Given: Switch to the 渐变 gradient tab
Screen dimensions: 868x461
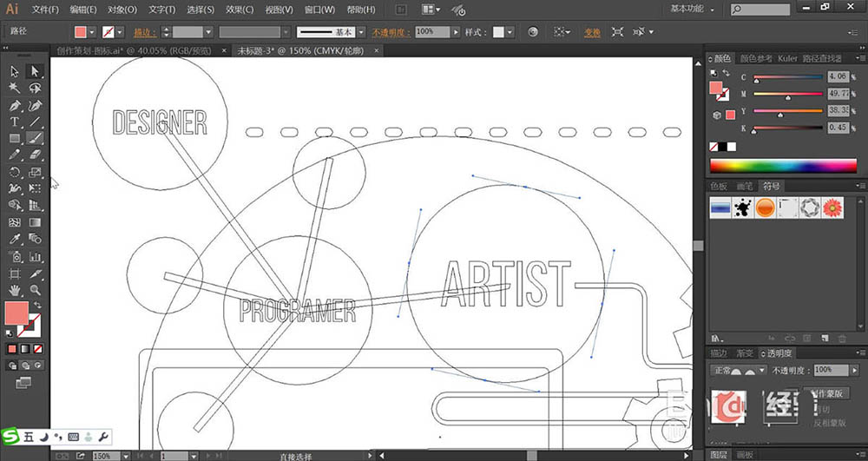Looking at the screenshot, I should 745,353.
